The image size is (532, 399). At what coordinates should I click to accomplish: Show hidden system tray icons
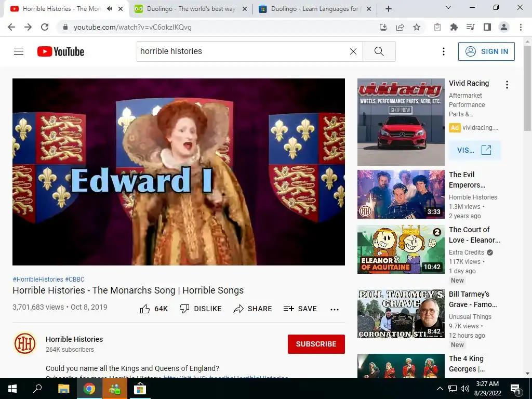[440, 389]
